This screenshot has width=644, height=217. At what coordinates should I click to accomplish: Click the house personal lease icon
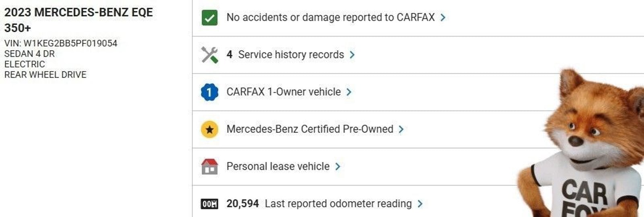pyautogui.click(x=209, y=166)
